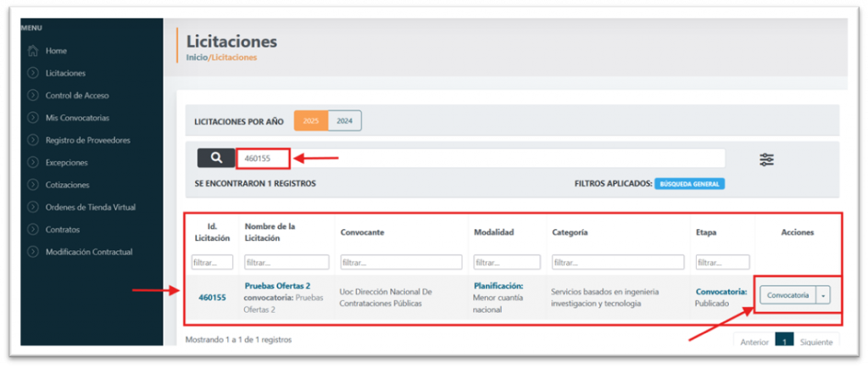
Task: Click the Home house icon in sidebar
Action: [x=33, y=51]
